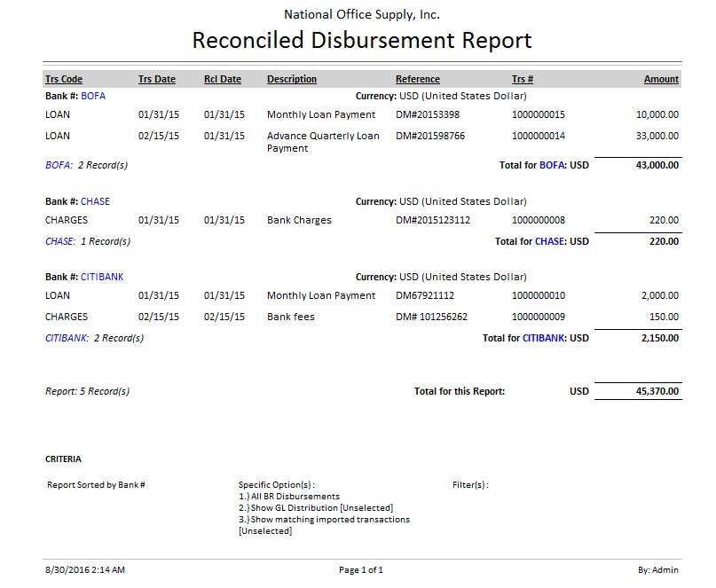Select the Trs # column header
The width and height of the screenshot is (716, 588).
523,79
